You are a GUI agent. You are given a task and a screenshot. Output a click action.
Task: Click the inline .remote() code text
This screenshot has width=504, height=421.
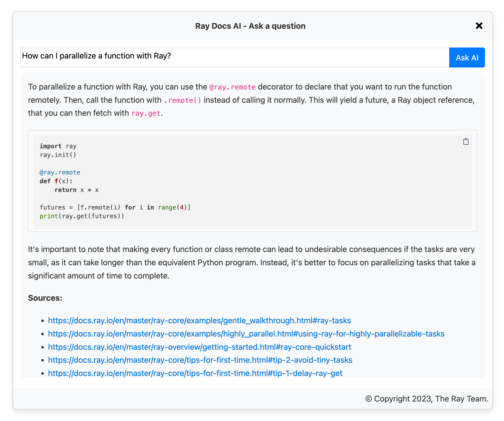click(182, 100)
